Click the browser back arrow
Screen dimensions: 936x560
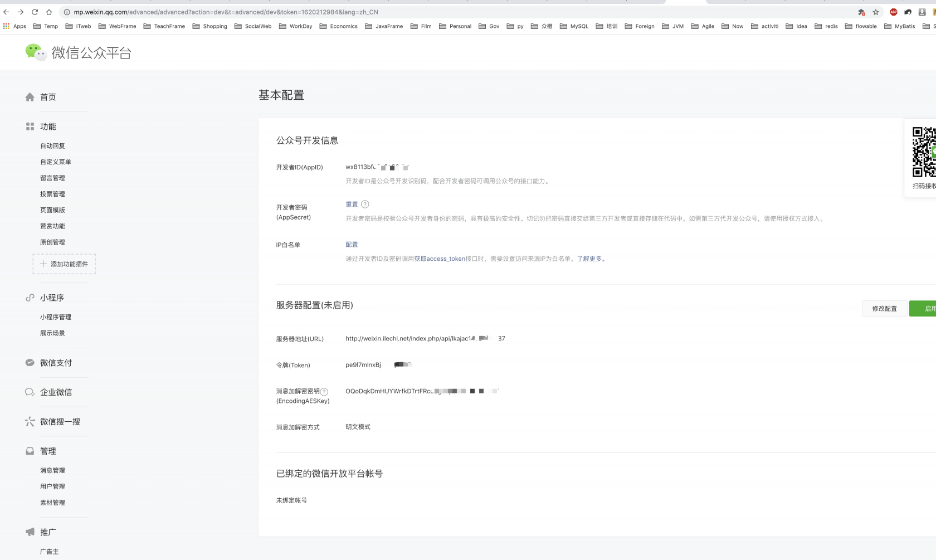click(x=7, y=12)
